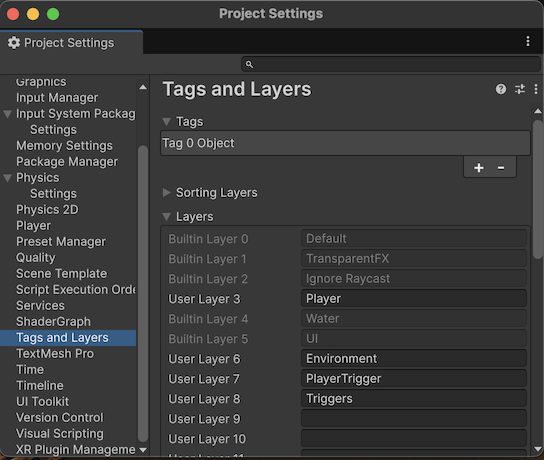The width and height of the screenshot is (544, 460).
Task: Click main panel scrollbar thumb
Action: (538, 189)
